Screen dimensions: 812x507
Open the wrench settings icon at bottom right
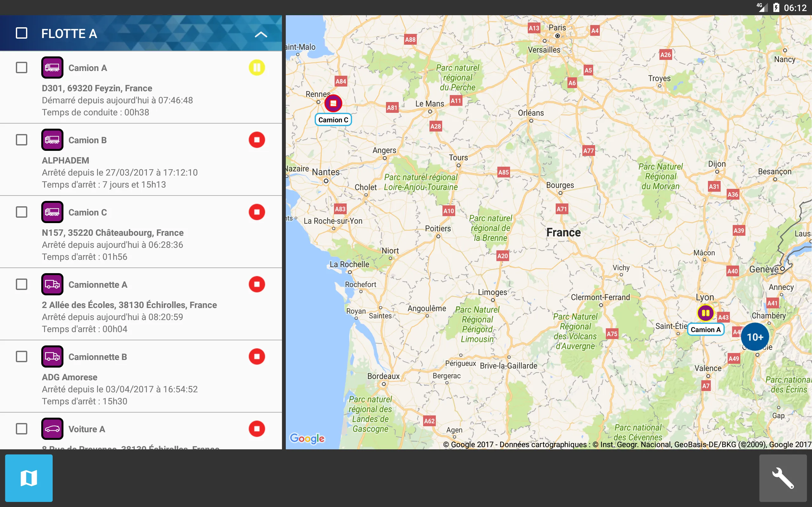(783, 478)
